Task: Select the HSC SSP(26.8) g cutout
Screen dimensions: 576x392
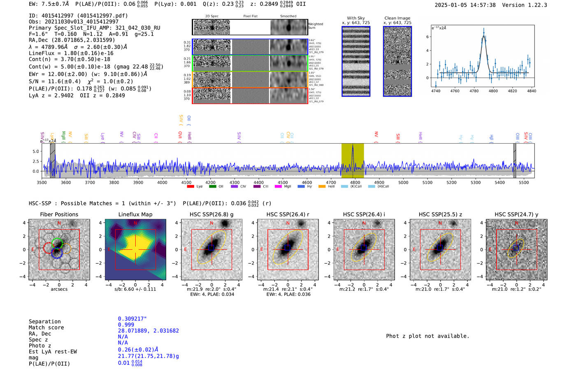Action: point(211,249)
